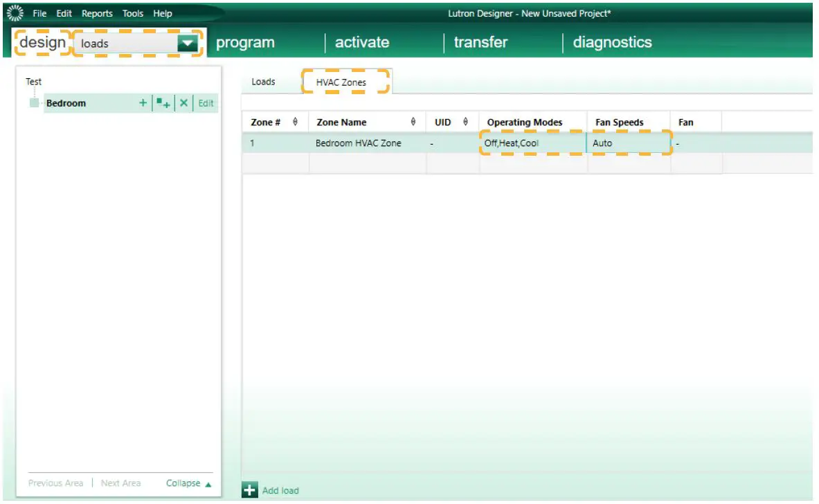Click the green plus icon next to Add load
The image size is (819, 504).
point(250,490)
